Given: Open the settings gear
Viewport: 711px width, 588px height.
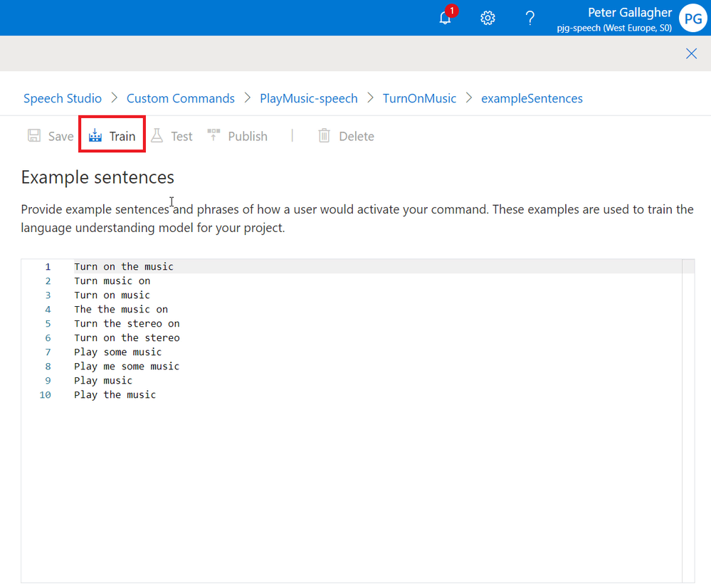Looking at the screenshot, I should click(488, 18).
